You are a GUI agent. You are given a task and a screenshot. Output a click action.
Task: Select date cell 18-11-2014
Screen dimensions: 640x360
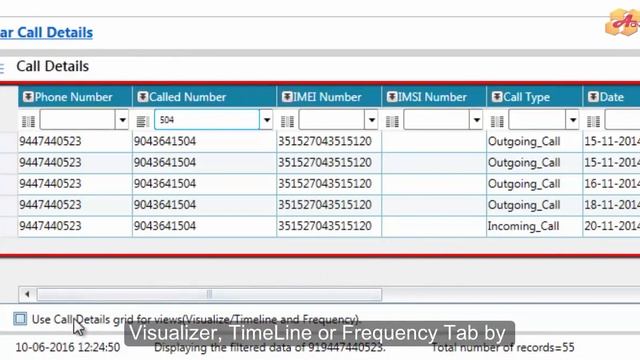point(612,205)
